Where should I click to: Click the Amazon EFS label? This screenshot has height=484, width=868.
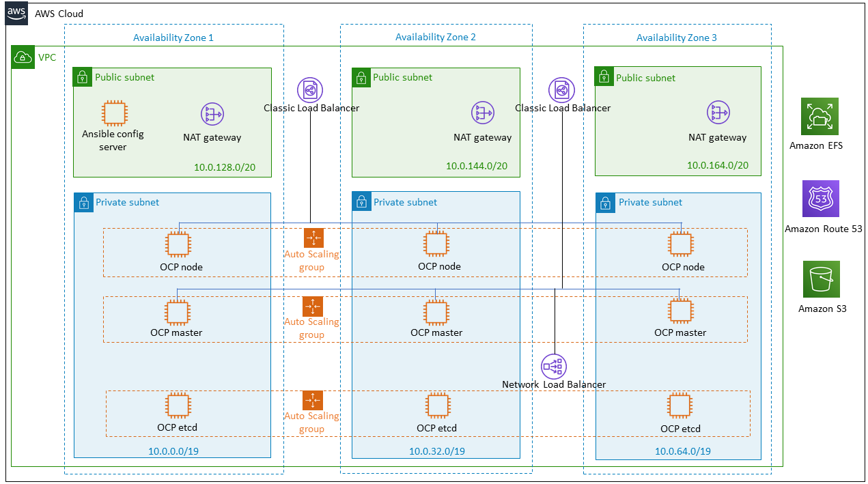tap(816, 145)
